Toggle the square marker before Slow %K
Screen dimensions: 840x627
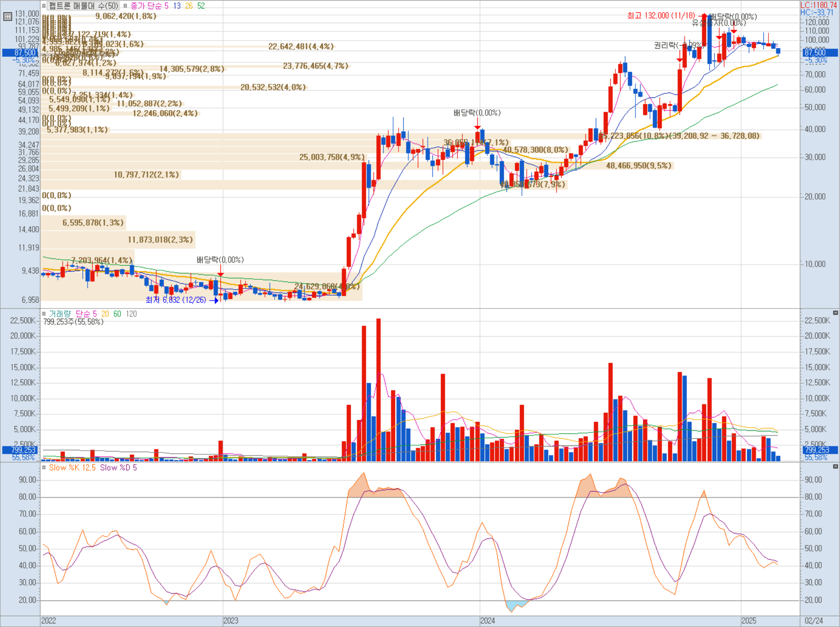44,468
